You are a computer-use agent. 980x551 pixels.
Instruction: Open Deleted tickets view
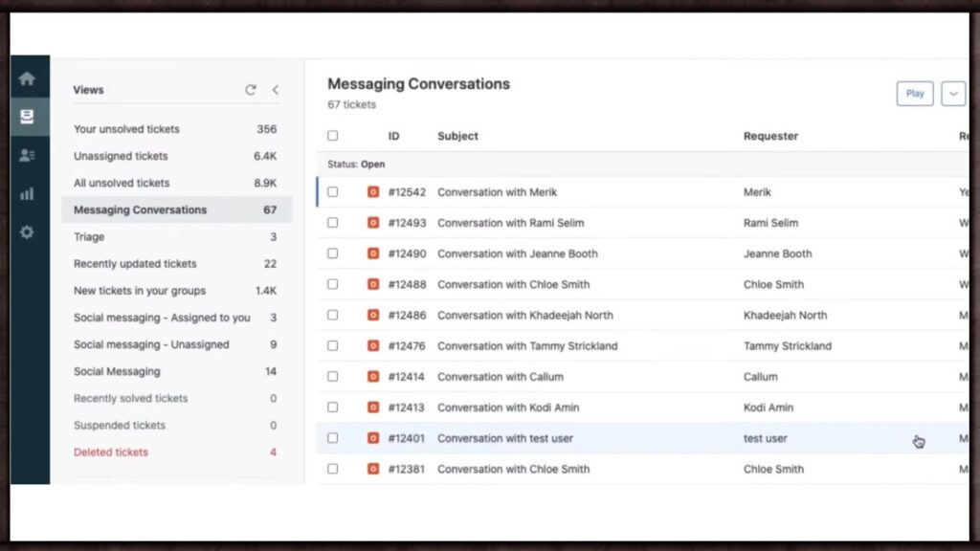coord(176,452)
